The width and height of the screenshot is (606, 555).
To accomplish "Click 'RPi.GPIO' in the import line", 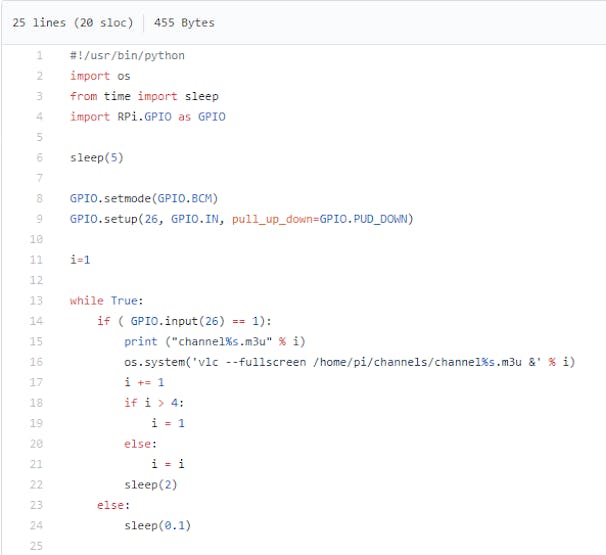I will tap(145, 117).
